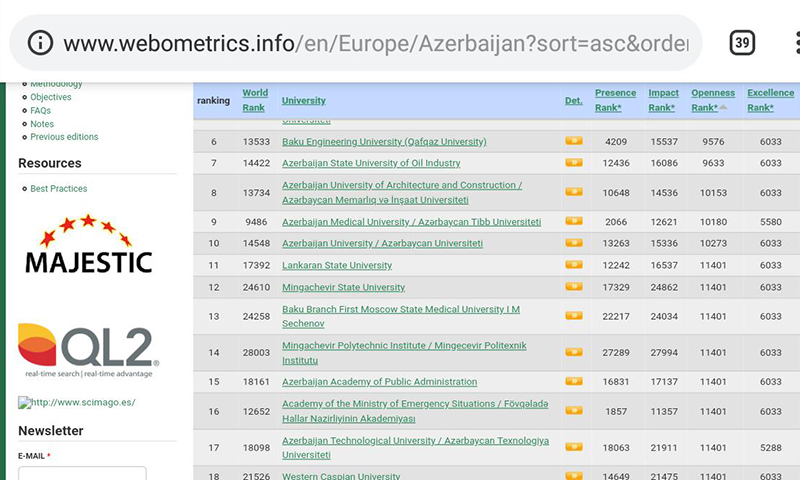Sort table by University column header
The image size is (800, 480).
click(x=304, y=100)
